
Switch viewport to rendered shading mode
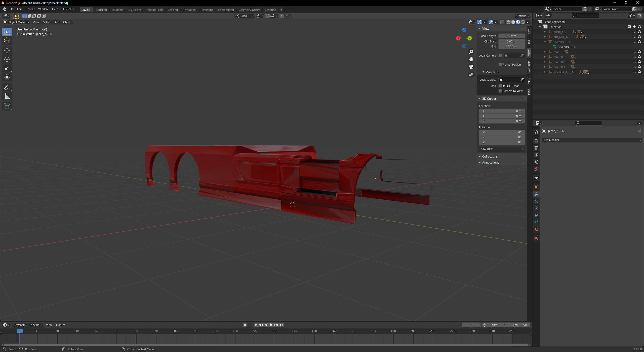point(523,22)
